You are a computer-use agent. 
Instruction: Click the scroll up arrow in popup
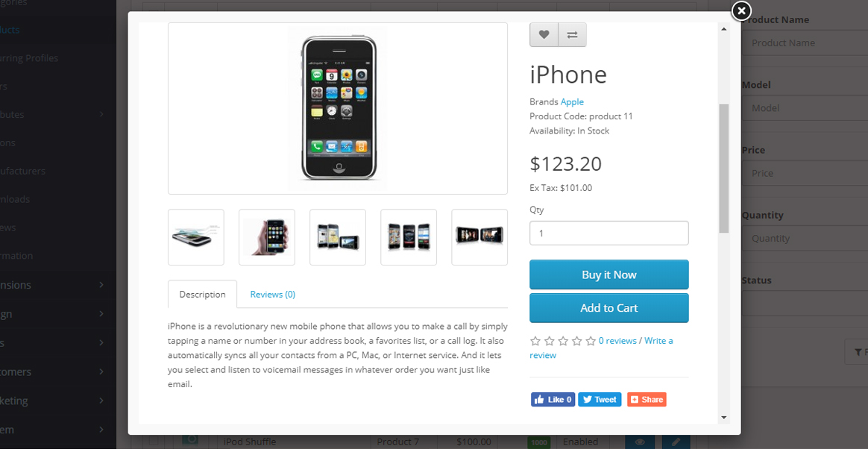[x=723, y=29]
